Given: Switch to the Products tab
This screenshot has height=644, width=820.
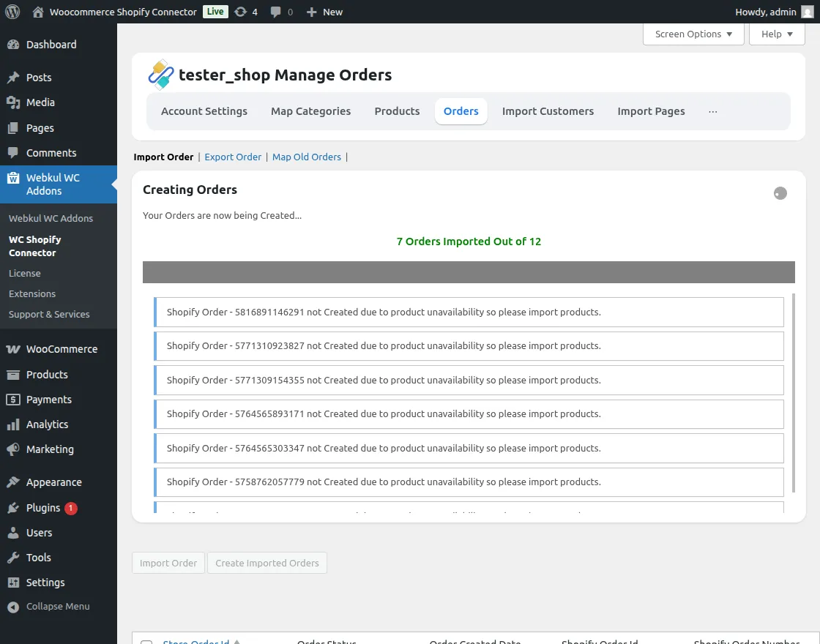Looking at the screenshot, I should (x=397, y=111).
